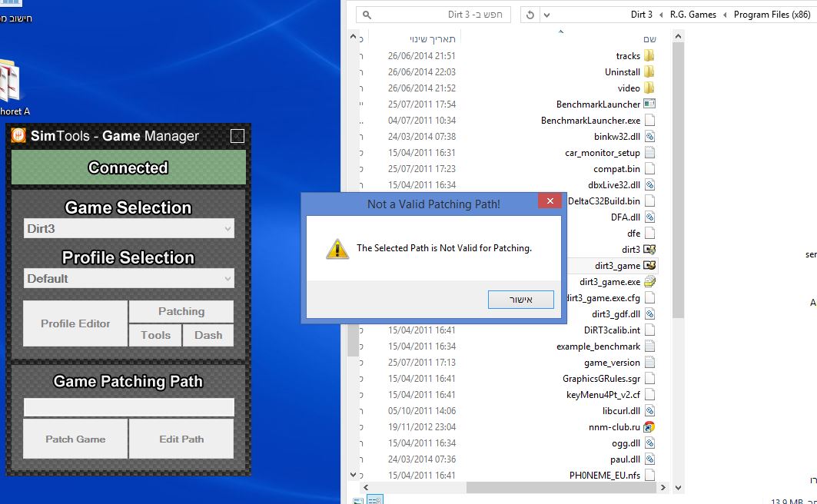Viewport: 817px width, 504px height.
Task: Click the Explorer search box for Dirt 3
Action: [x=433, y=15]
